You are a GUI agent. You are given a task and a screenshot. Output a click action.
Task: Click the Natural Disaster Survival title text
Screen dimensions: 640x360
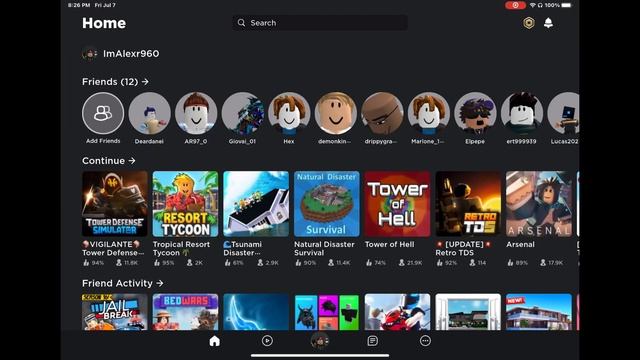point(324,249)
